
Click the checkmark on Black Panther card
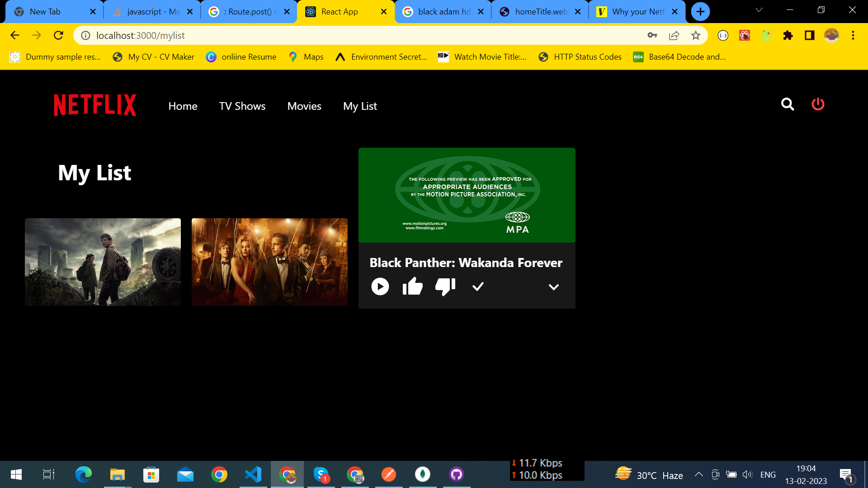point(478,286)
